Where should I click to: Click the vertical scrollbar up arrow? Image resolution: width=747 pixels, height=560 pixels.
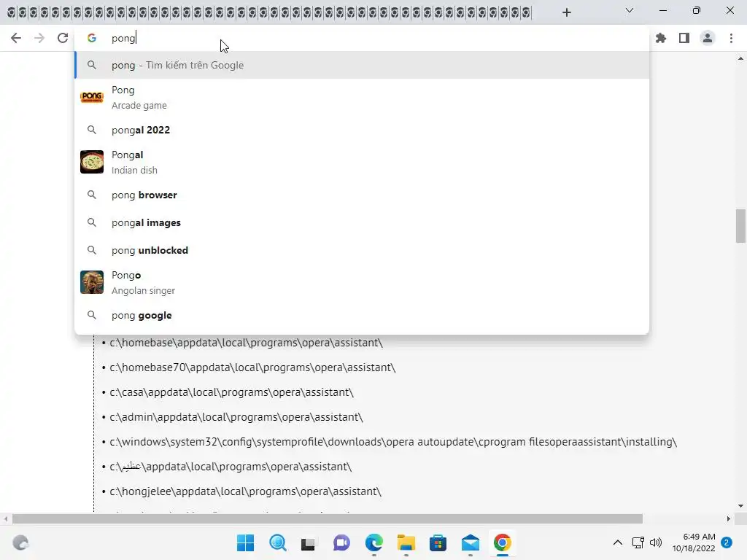(740, 58)
